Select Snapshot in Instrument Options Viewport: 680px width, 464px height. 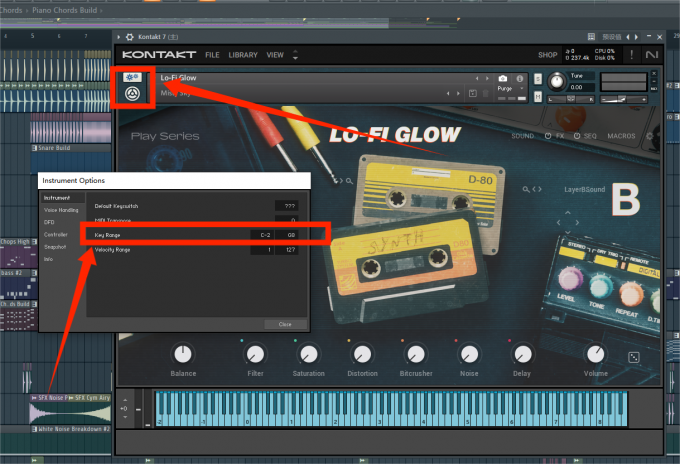tap(55, 247)
